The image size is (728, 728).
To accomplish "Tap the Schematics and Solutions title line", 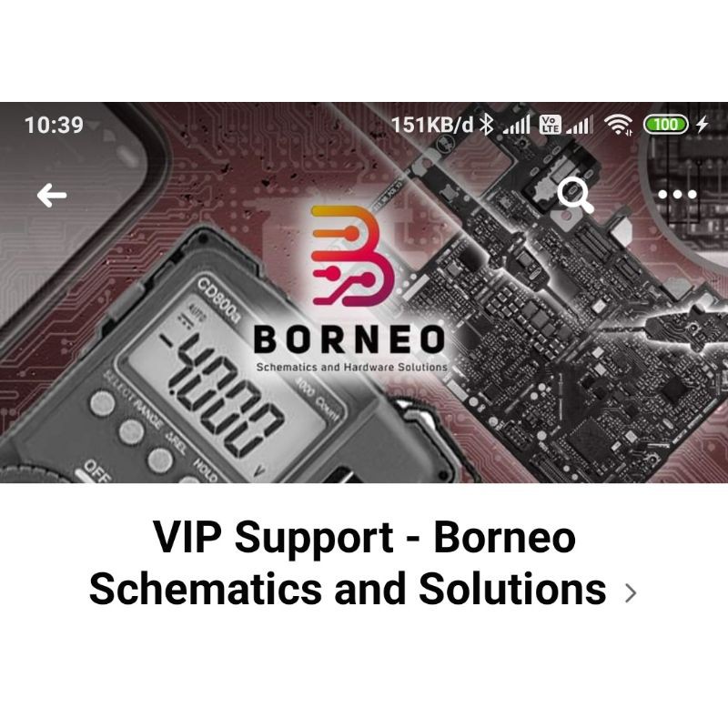I will 348,589.
